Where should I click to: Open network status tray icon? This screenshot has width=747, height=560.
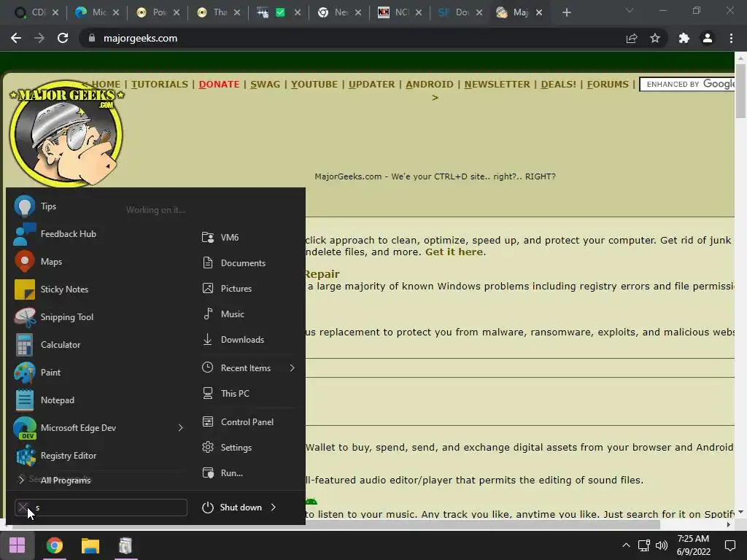click(x=644, y=545)
